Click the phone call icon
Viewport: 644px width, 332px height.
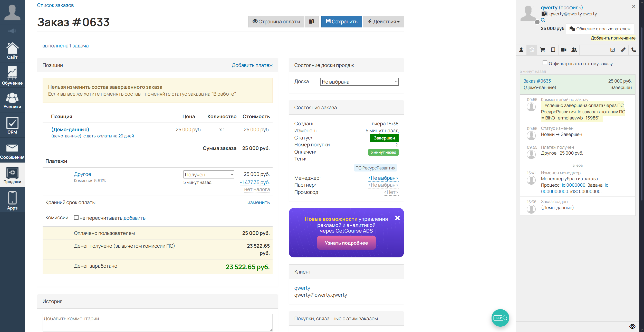pos(633,50)
